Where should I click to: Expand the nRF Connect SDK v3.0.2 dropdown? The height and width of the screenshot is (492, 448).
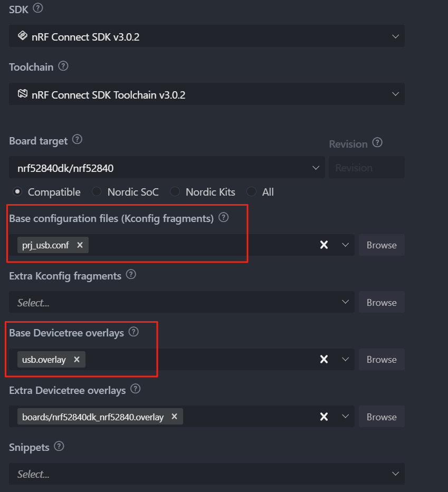tap(207, 36)
